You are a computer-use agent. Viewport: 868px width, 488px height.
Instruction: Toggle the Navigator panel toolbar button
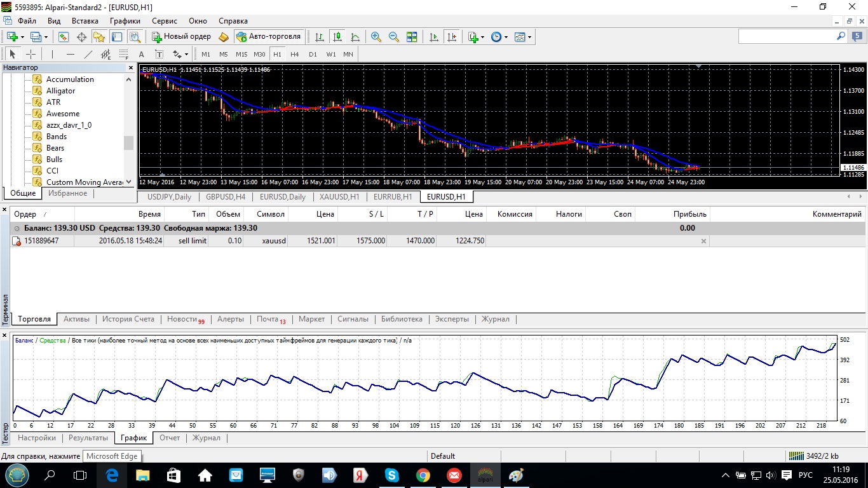tap(99, 37)
